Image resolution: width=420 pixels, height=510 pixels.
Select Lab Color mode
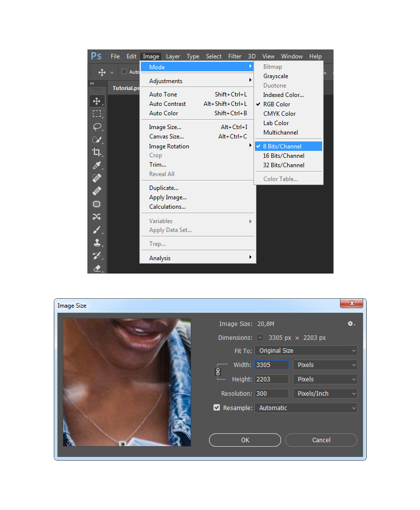(x=289, y=123)
